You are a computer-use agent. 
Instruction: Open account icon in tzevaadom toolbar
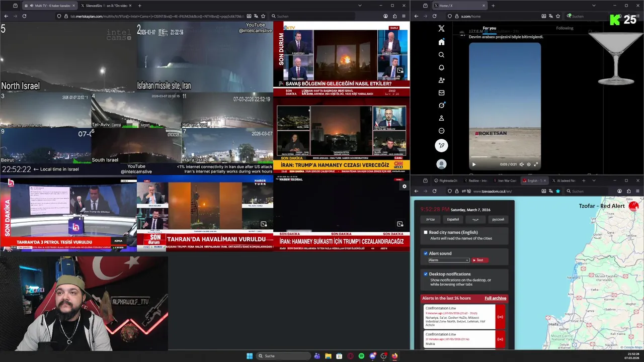pyautogui.click(x=619, y=191)
